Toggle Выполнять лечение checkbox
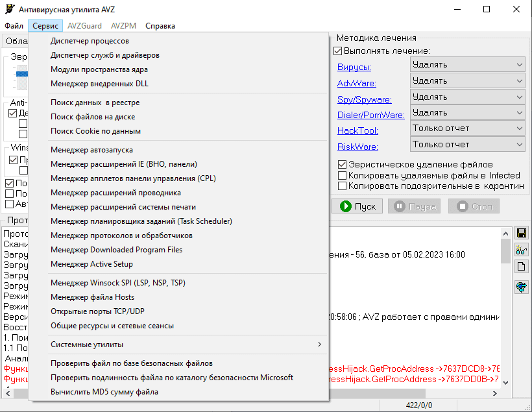532x412 pixels. click(337, 51)
